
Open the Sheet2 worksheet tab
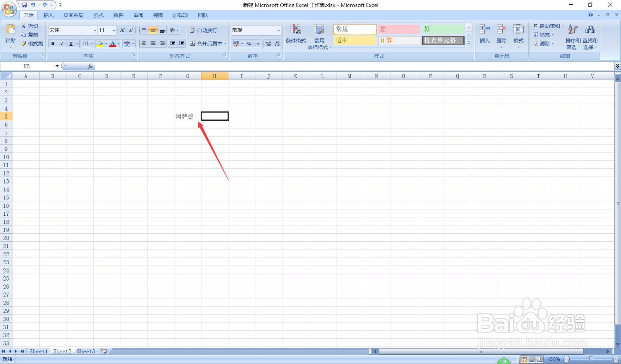click(x=62, y=351)
